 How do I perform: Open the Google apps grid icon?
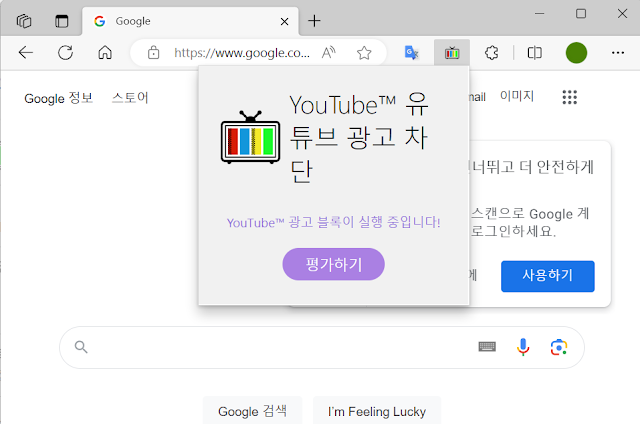[x=569, y=97]
